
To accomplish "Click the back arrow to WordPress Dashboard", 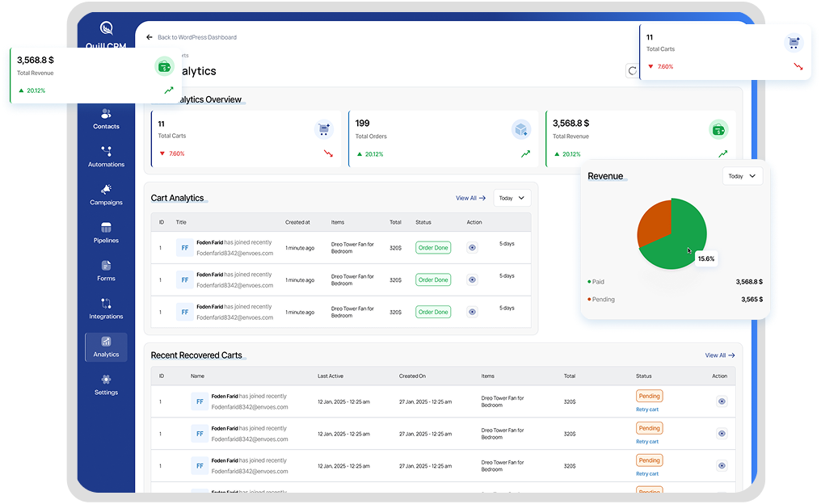I will coord(149,37).
